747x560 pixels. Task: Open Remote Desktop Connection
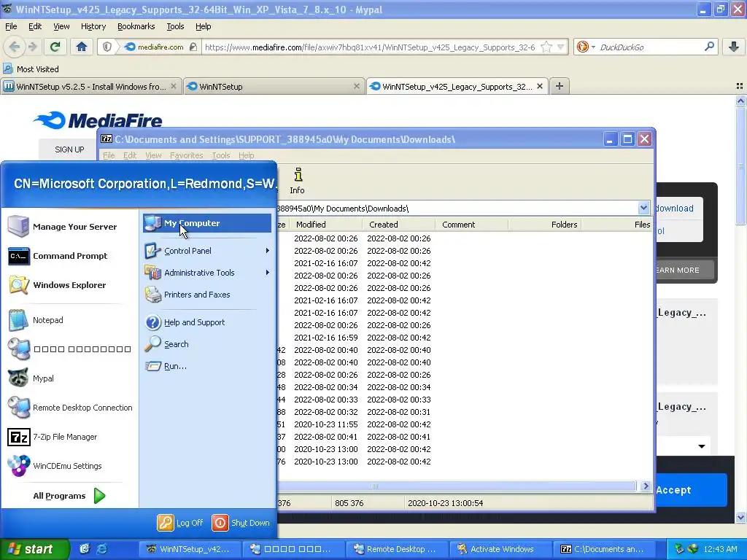click(x=69, y=408)
